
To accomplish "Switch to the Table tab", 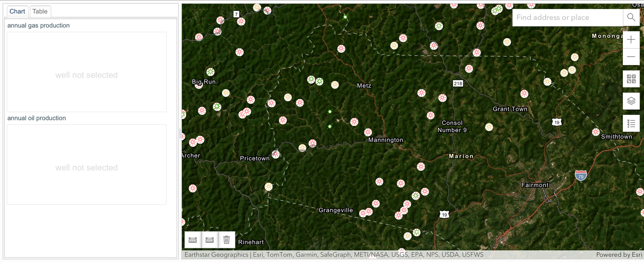I will [x=40, y=11].
